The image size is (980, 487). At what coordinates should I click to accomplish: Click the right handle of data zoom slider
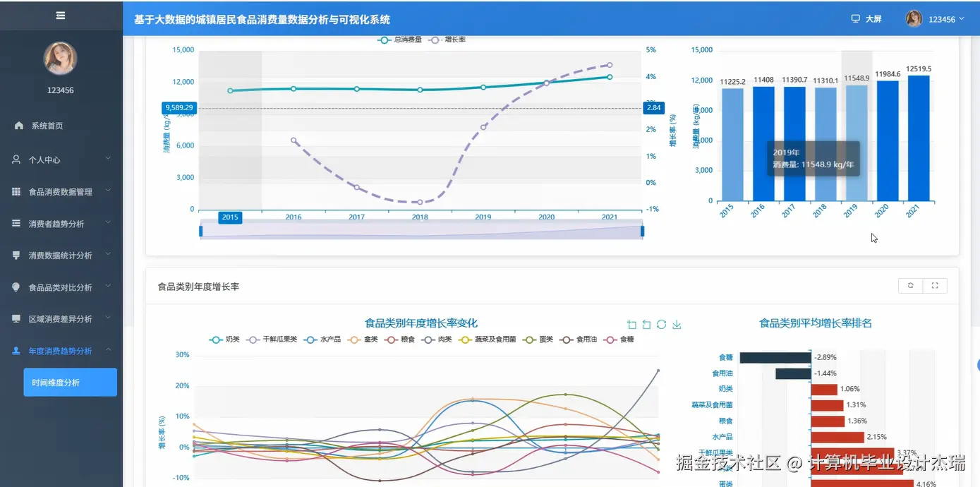[642, 231]
